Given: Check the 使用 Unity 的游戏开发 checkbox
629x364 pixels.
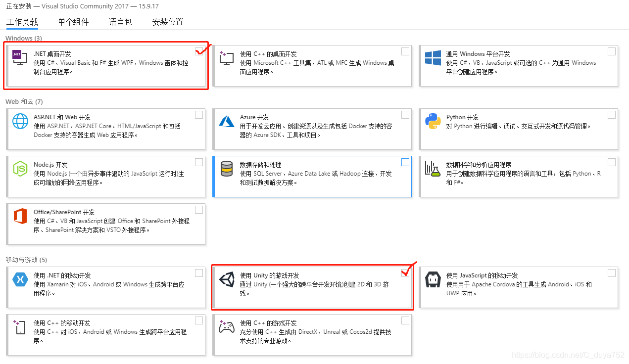Looking at the screenshot, I should [x=405, y=273].
